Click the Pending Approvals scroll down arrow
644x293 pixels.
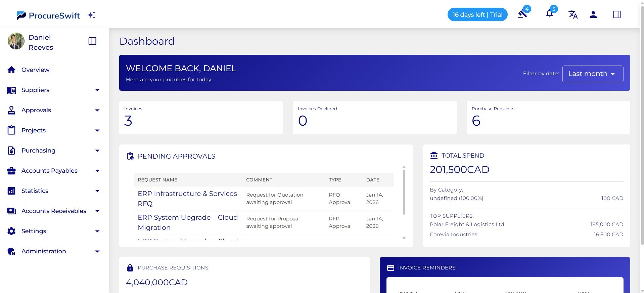tap(404, 238)
